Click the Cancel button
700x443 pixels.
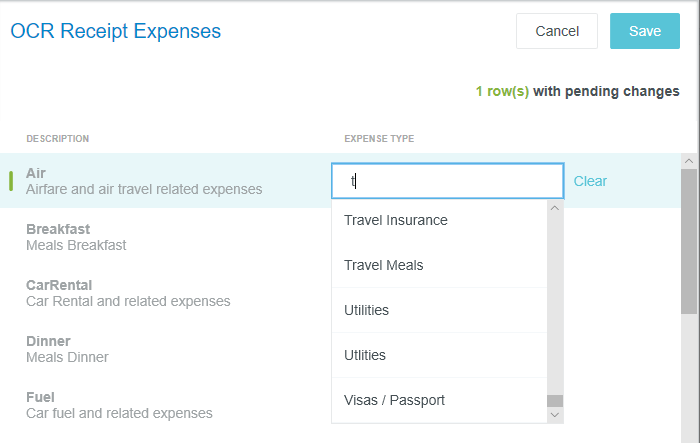(557, 31)
